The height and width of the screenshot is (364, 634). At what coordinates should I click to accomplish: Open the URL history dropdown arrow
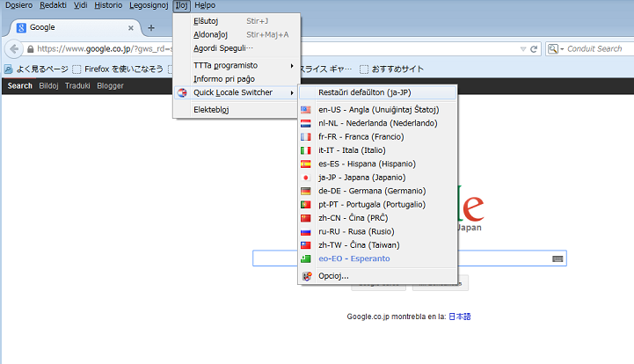(x=523, y=49)
